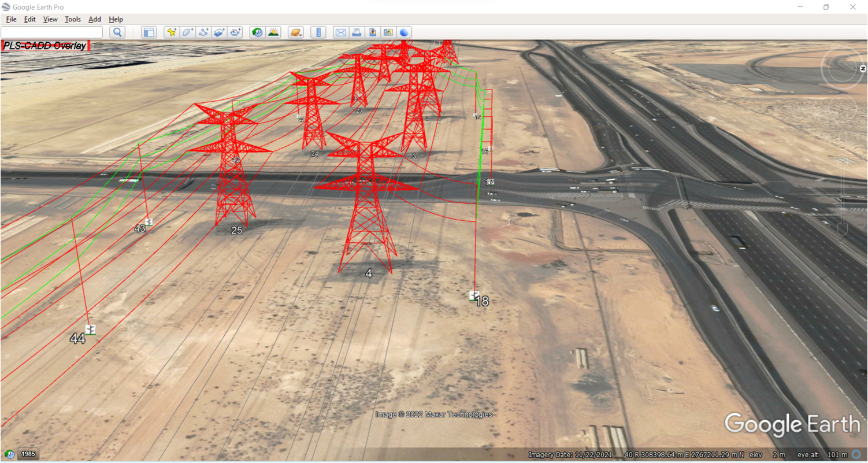This screenshot has height=463, width=868.
Task: Add a path using toolbar icon
Action: tap(203, 32)
